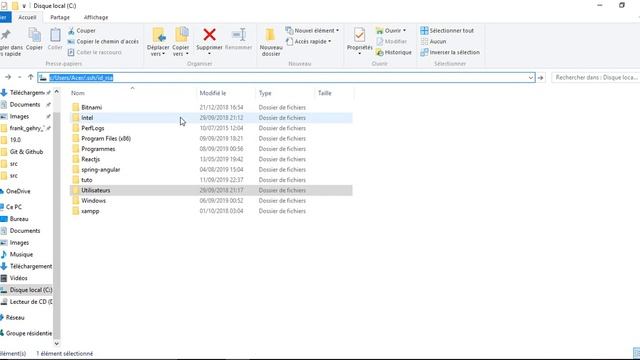Switch to the Partage tab
640x360 pixels.
pyautogui.click(x=60, y=17)
